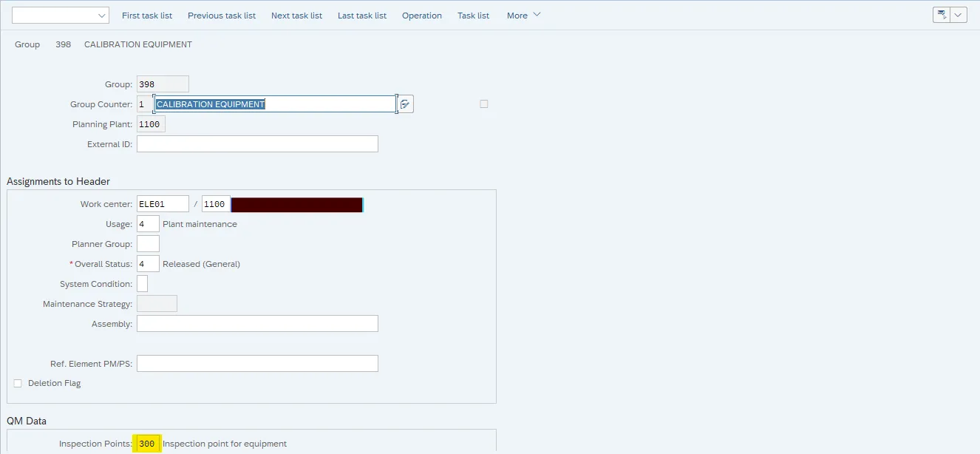Expand the More menu

(523, 16)
